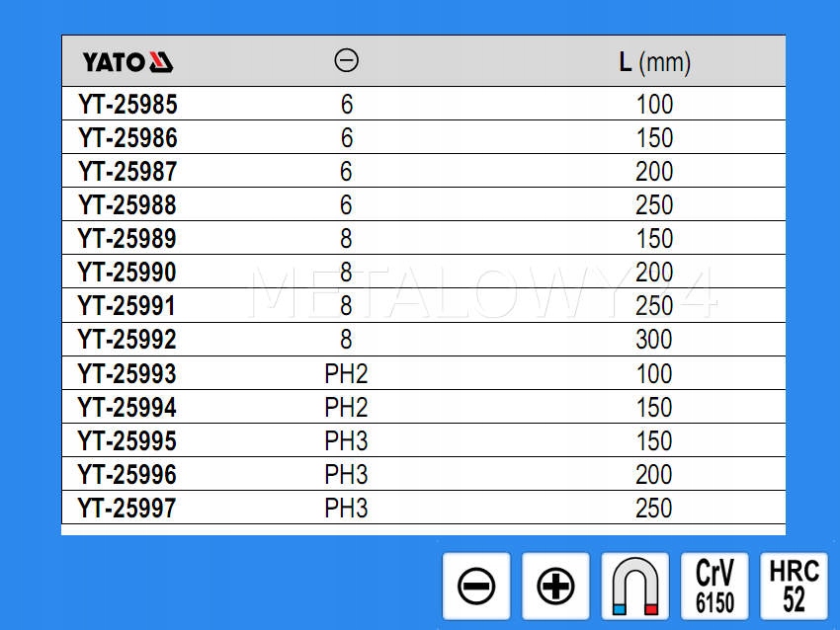Select model YT-25991
The image size is (840, 630).
point(126,306)
